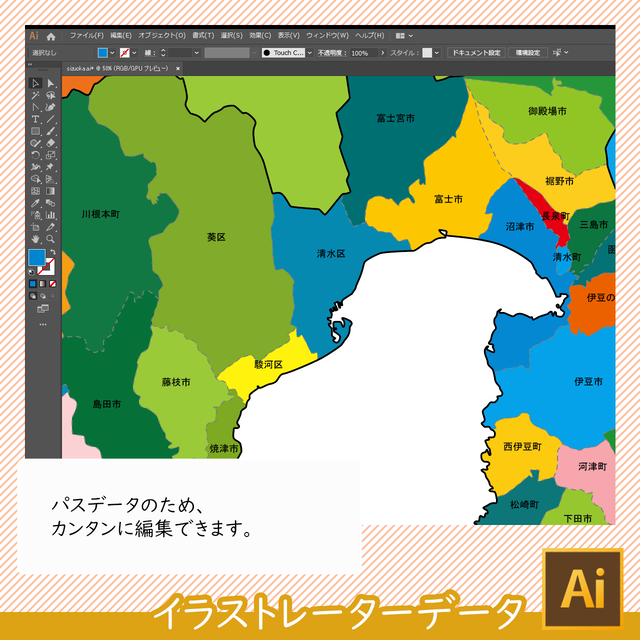Select the Mesh tool

tap(36, 191)
